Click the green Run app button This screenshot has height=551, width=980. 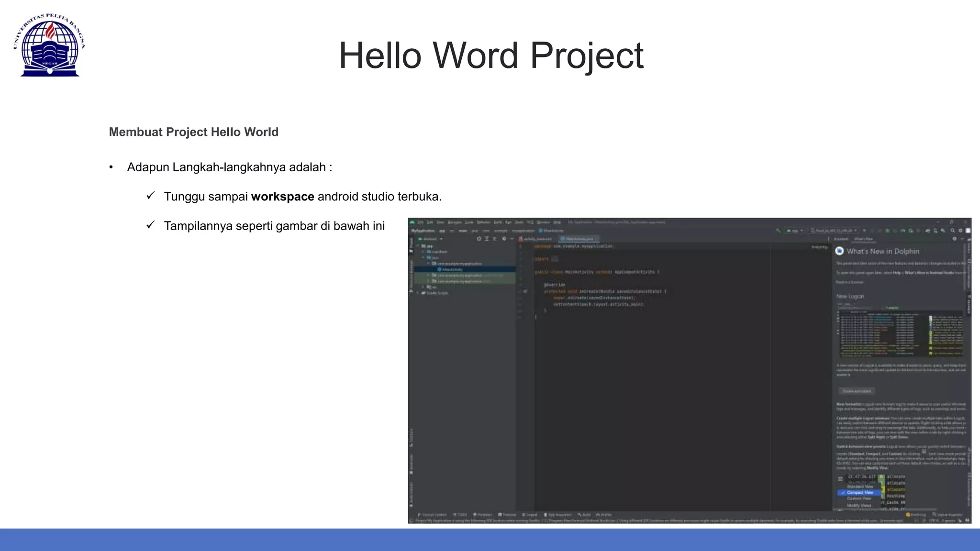coord(864,231)
